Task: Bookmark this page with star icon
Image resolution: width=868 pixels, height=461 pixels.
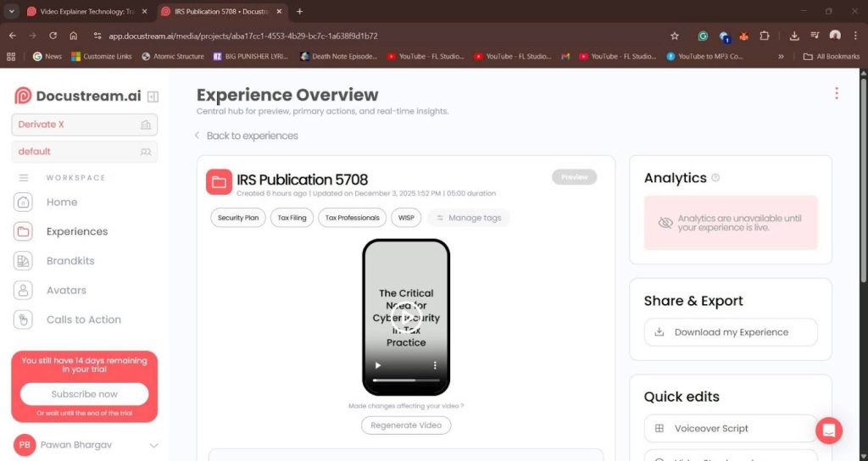Action: coord(674,36)
